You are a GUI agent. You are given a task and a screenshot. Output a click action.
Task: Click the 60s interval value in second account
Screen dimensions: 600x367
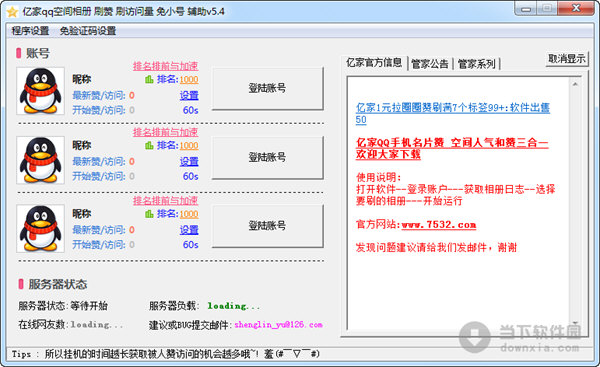pyautogui.click(x=190, y=176)
